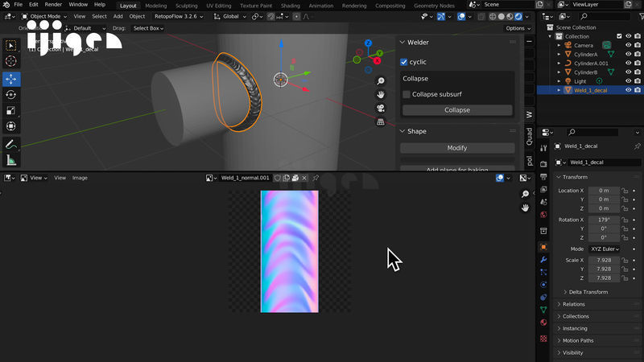This screenshot has width=644, height=362.
Task: Hide CylinderA in the outliner
Action: (x=629, y=54)
